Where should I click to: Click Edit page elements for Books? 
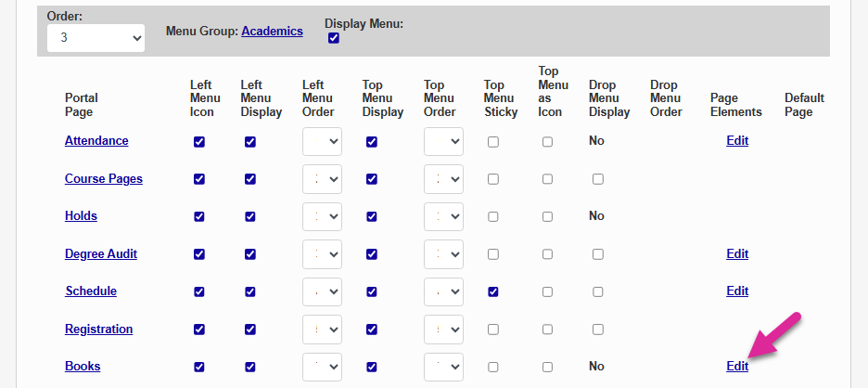pos(737,366)
